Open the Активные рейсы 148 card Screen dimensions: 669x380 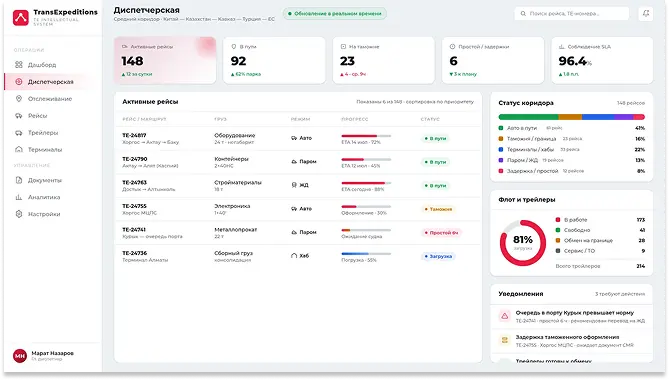tap(165, 60)
